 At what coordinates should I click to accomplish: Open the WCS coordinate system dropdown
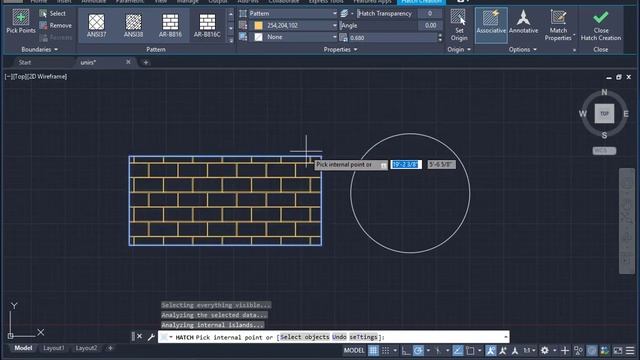(x=604, y=151)
